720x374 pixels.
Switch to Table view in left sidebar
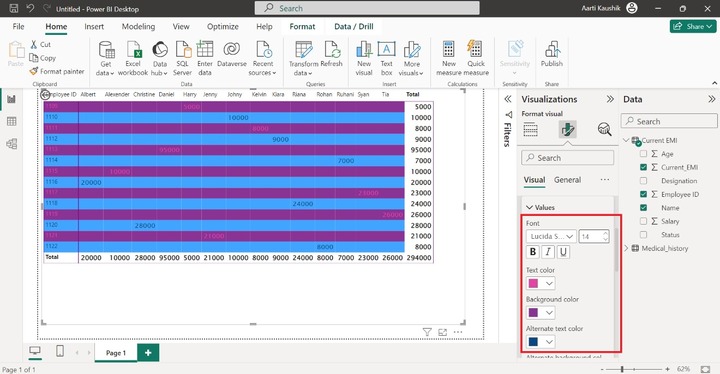(11, 121)
